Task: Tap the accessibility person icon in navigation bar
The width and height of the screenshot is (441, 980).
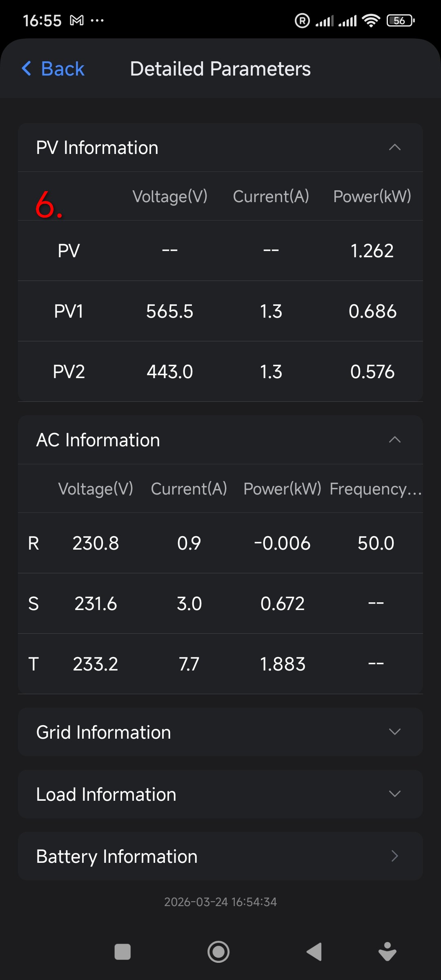Action: coord(387,952)
